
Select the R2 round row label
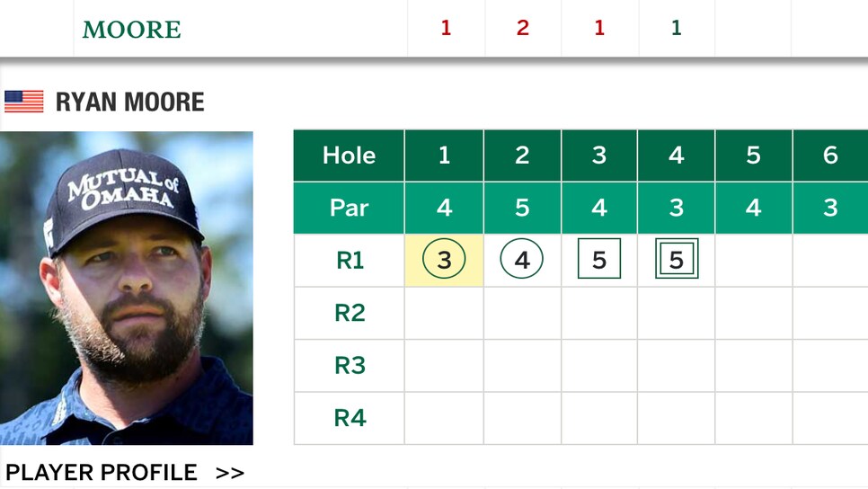[x=350, y=313]
